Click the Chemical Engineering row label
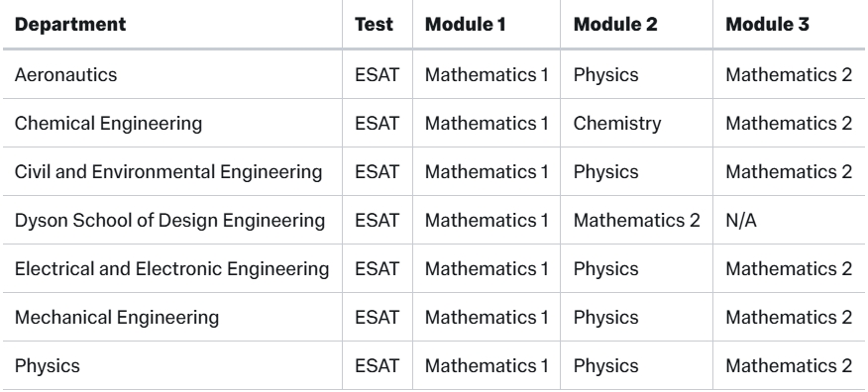 pos(109,124)
